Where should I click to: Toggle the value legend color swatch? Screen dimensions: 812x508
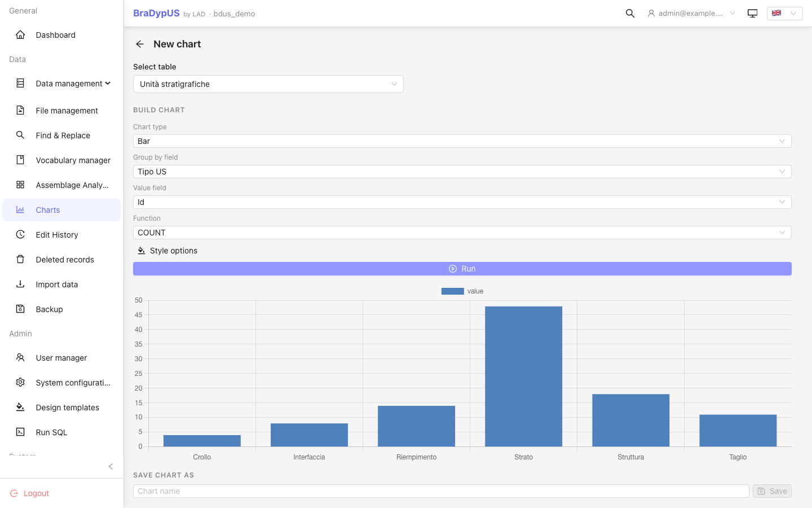452,291
